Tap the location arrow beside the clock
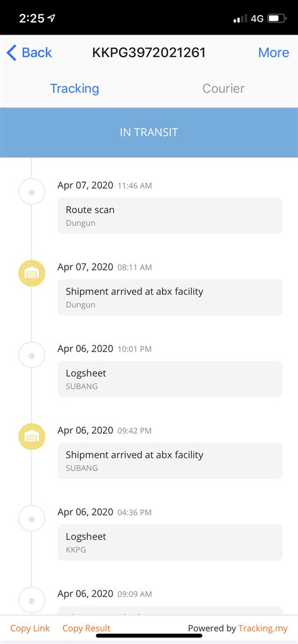Viewport: 298px width, 644px height. (52, 18)
